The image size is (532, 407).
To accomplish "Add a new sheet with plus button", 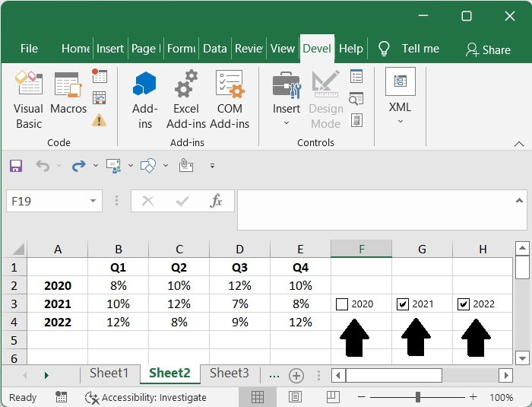I will pos(296,375).
